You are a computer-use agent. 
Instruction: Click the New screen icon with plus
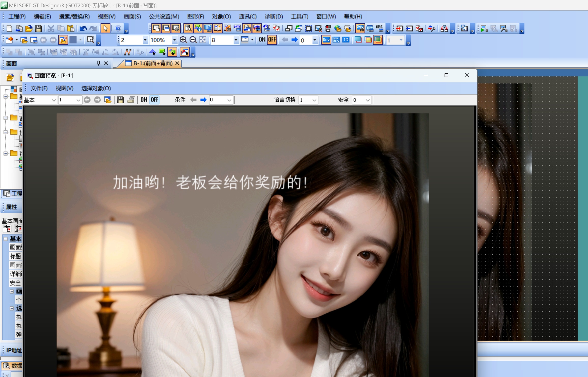pos(9,40)
